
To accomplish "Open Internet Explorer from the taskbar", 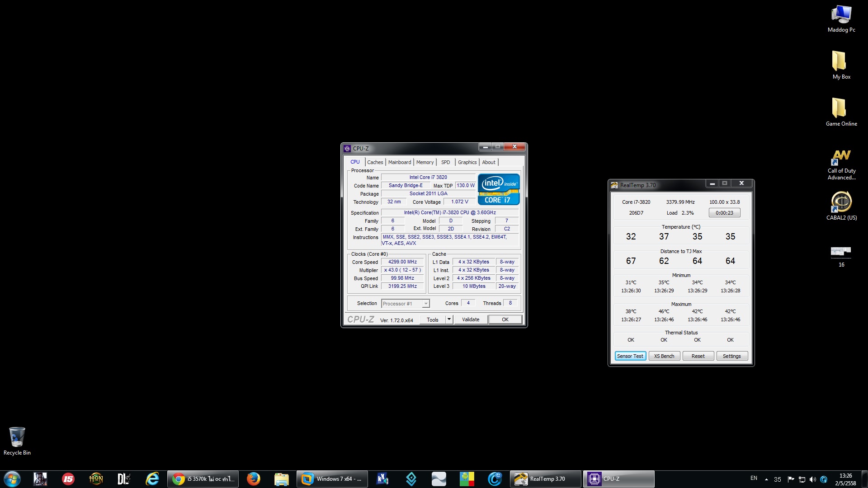I will tap(152, 479).
